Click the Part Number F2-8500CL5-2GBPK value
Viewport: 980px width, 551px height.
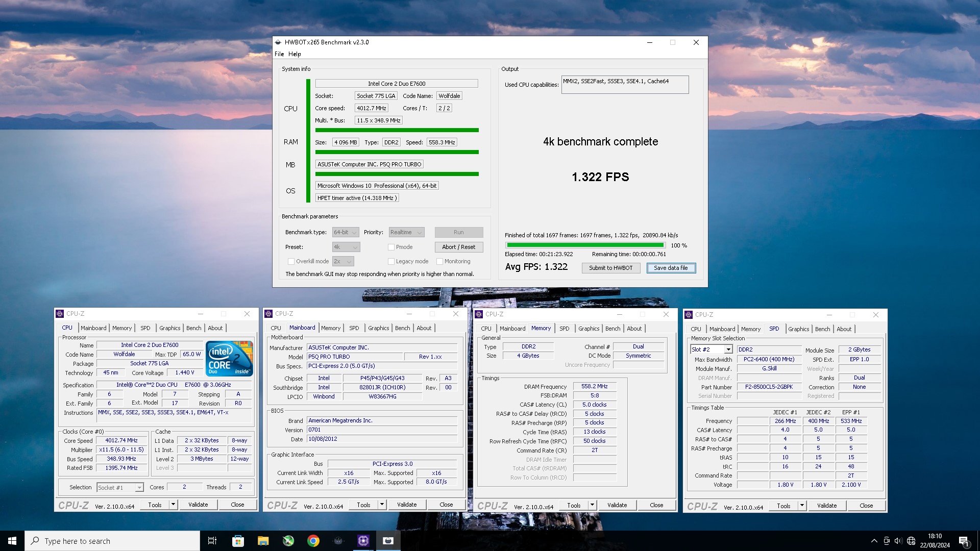click(769, 387)
